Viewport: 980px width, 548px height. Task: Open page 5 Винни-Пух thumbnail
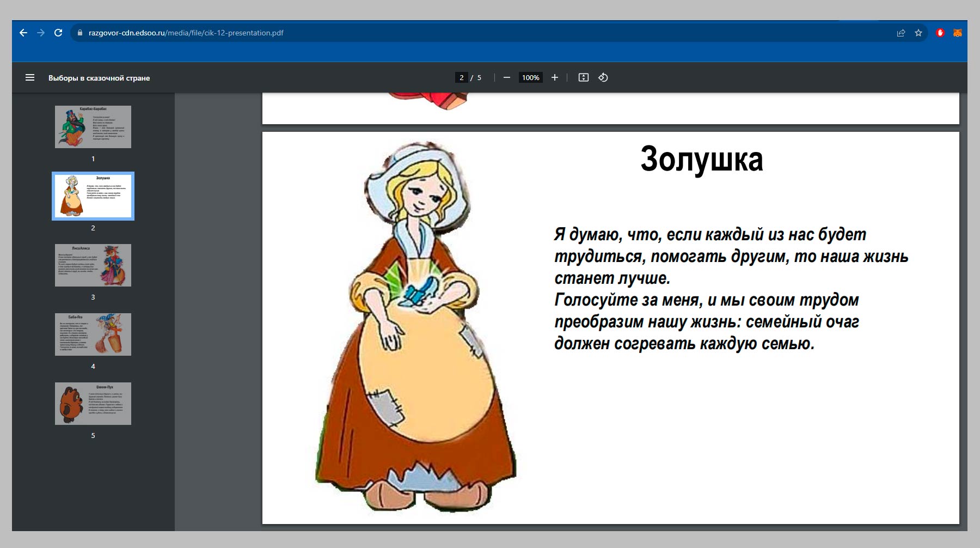pos(93,404)
